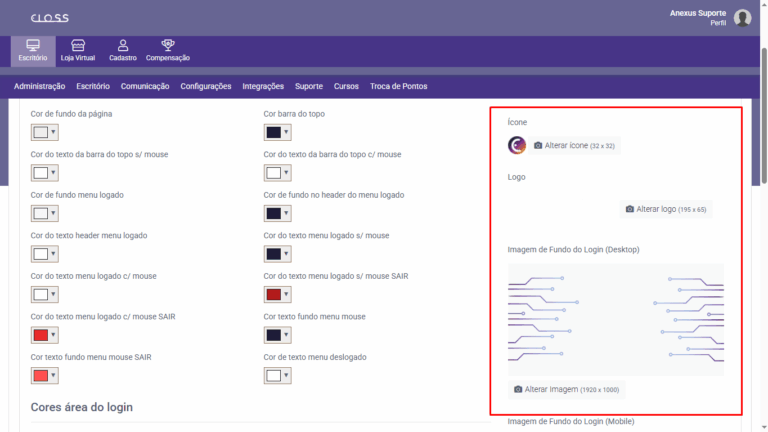
Task: Click the camera icon on Alterar logo
Action: [629, 209]
